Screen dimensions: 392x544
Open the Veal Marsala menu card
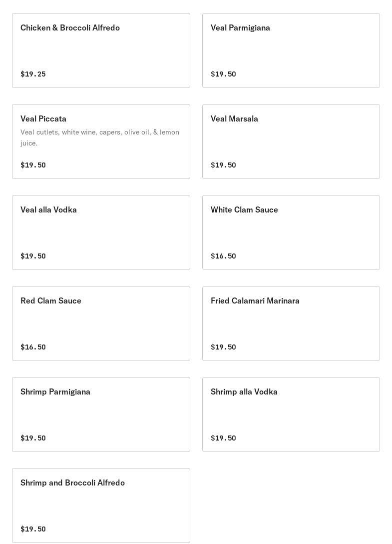pyautogui.click(x=291, y=141)
